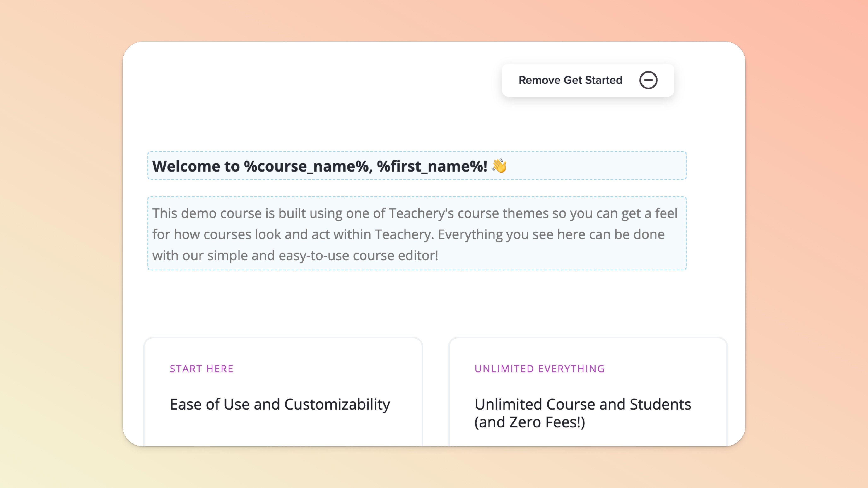Click the (and Zero Fees!) title line
Viewport: 868px width, 488px height.
pyautogui.click(x=529, y=422)
